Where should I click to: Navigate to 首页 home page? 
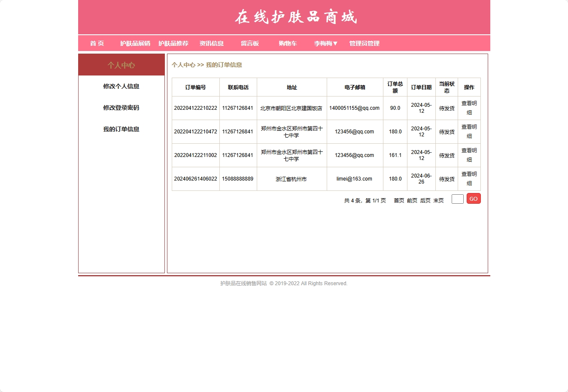(97, 43)
